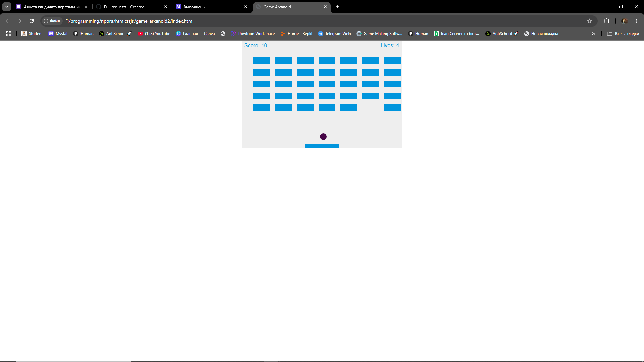
Task: Click the Lives: 4 text
Action: [390, 46]
